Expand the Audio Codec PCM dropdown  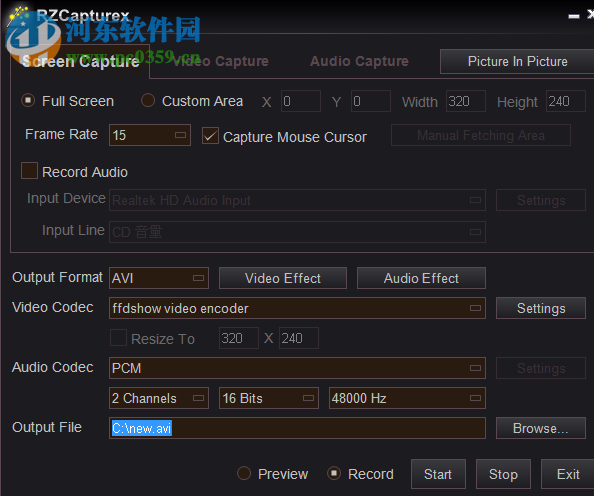coord(297,368)
